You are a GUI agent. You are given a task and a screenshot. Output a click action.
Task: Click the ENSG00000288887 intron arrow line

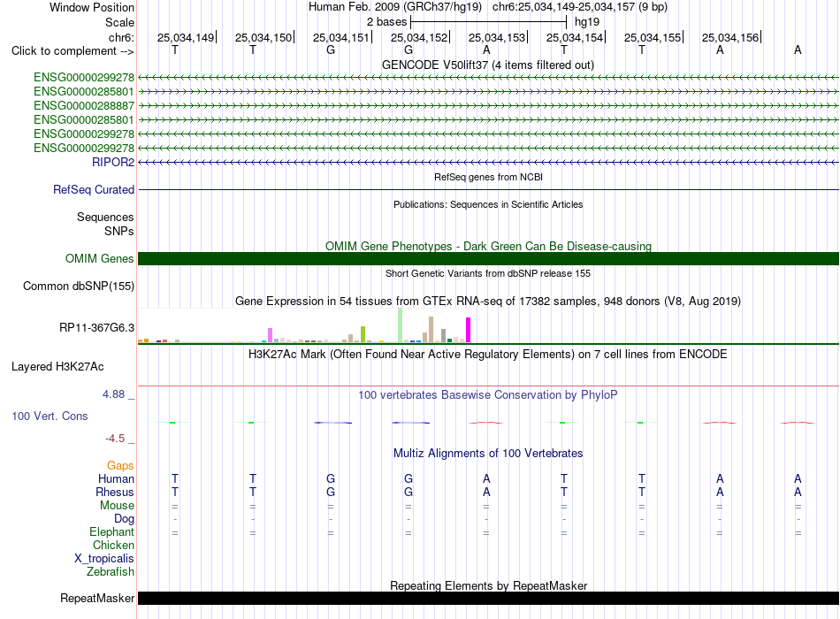488,105
